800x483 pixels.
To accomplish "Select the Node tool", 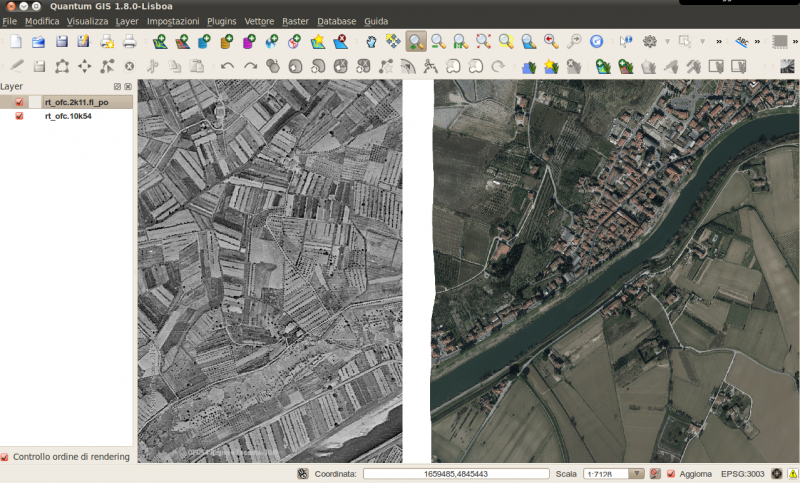I will [107, 66].
